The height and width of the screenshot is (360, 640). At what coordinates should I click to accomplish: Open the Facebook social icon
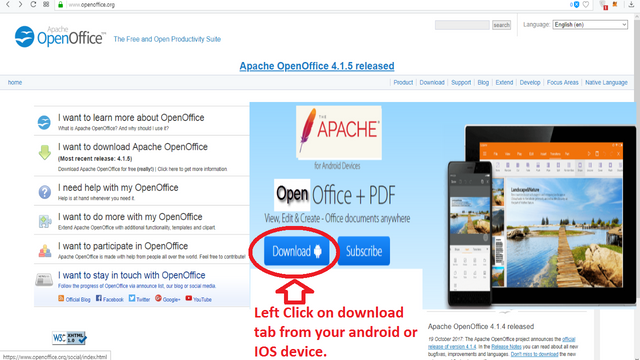[x=99, y=298]
